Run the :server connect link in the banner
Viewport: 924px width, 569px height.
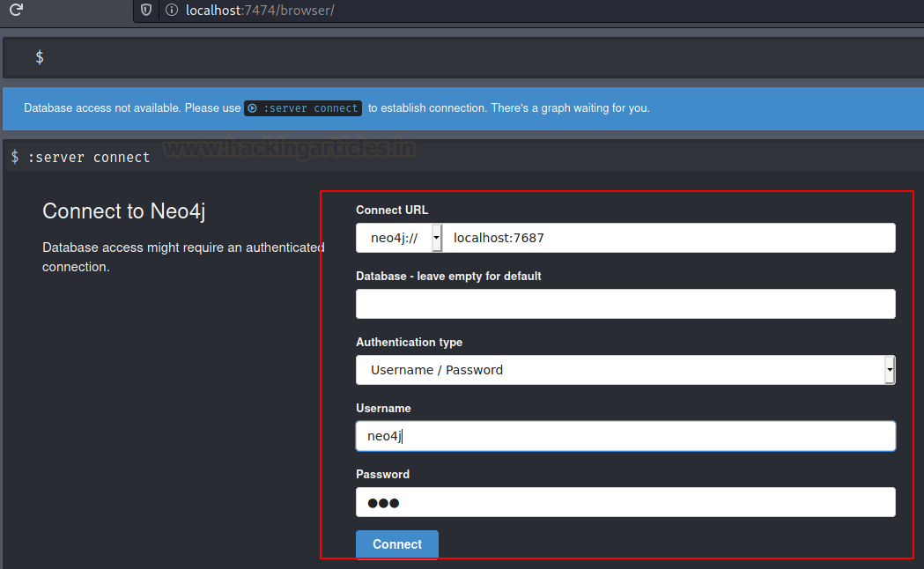point(304,107)
